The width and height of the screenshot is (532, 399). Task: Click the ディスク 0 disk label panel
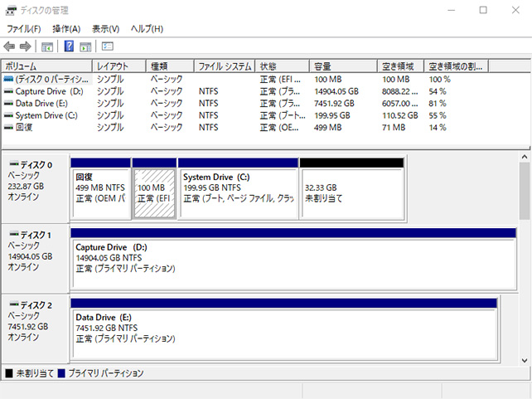36,189
